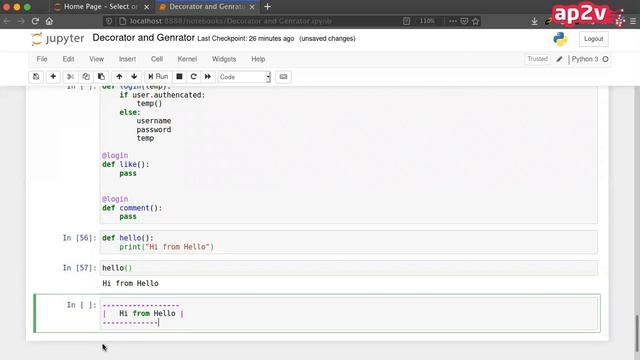Screen dimensions: 640x360
Task: Open the command palette keyboard icon
Action: coord(283,77)
